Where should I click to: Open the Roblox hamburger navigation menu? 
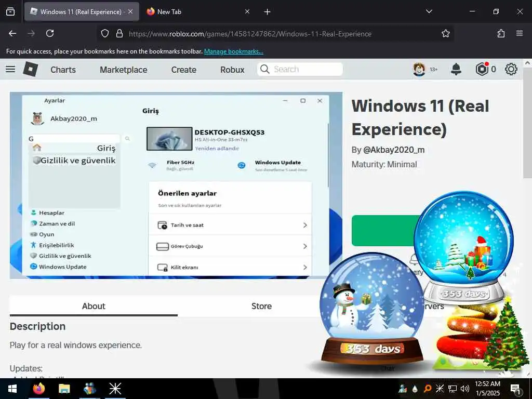pos(10,69)
